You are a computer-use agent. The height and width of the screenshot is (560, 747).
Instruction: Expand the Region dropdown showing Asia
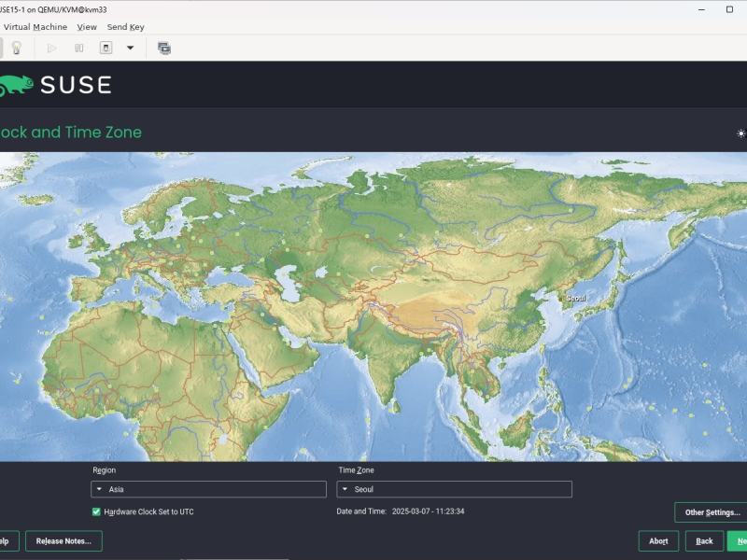coord(208,489)
